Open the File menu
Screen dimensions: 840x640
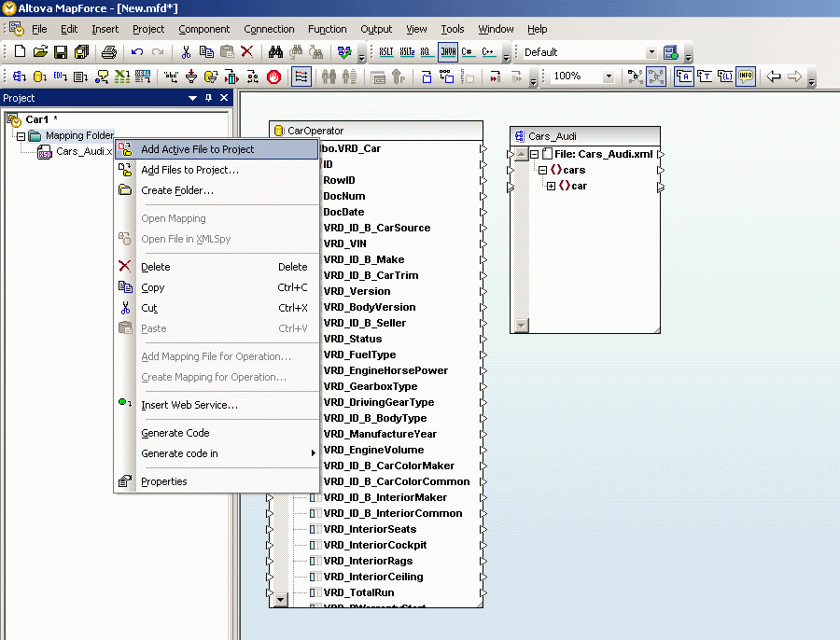click(39, 29)
